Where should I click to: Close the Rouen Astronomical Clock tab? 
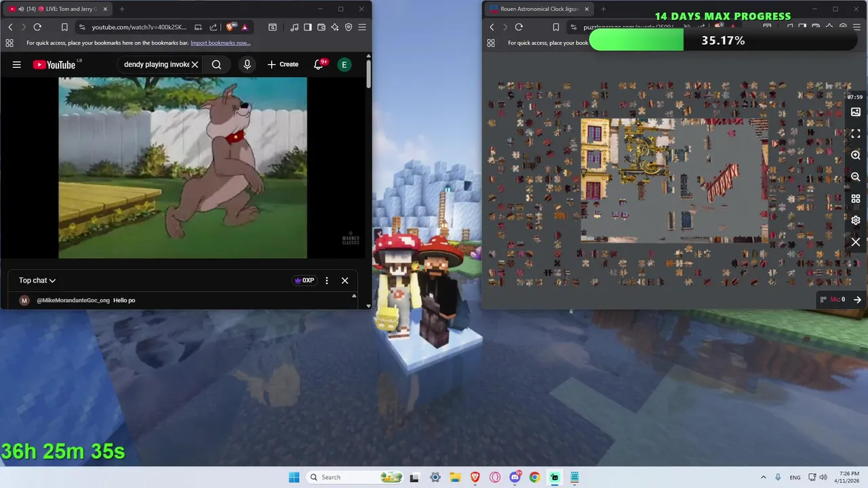[x=587, y=9]
